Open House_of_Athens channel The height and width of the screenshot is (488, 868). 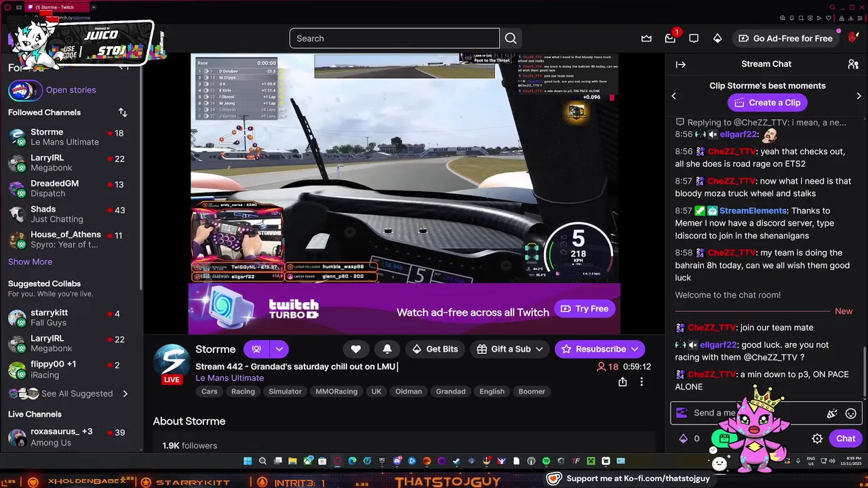click(71, 239)
